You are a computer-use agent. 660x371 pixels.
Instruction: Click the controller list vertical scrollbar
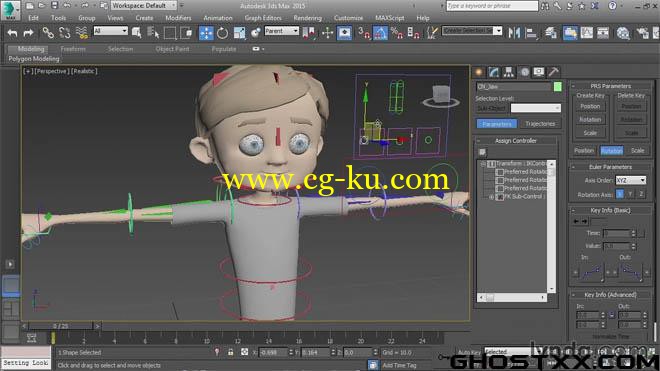pos(551,226)
